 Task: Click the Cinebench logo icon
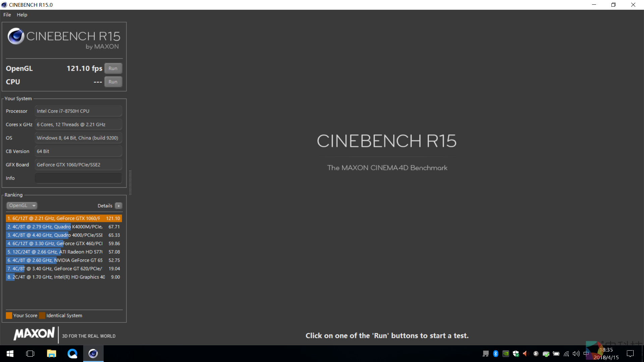pos(16,36)
